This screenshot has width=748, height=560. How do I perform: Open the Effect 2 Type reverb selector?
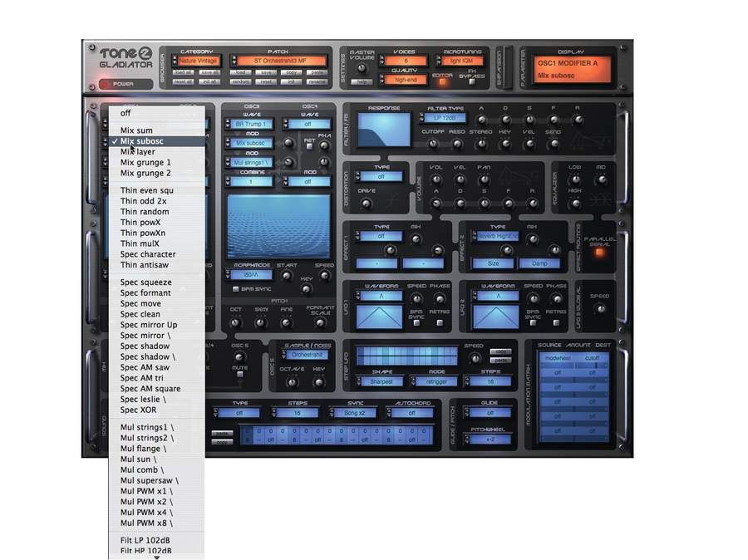click(496, 236)
